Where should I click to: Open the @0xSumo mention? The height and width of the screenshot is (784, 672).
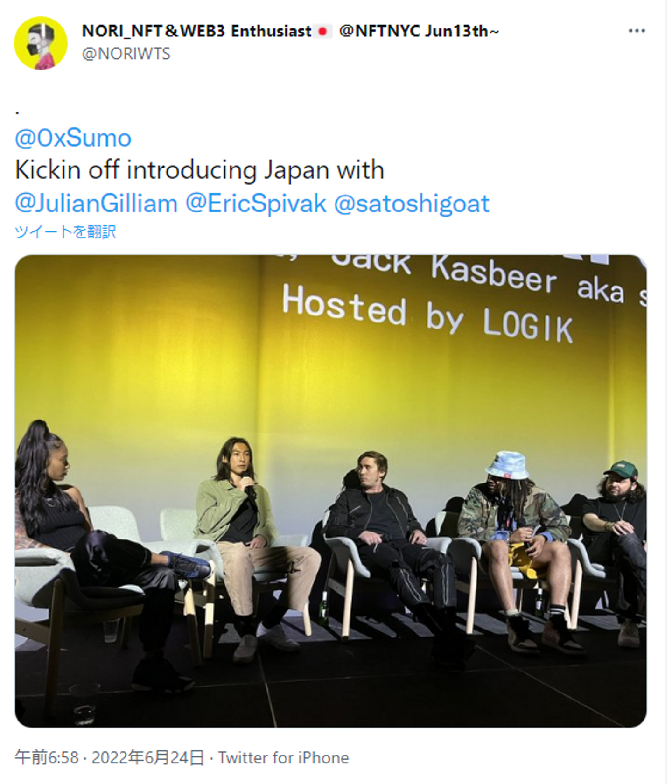[73, 138]
